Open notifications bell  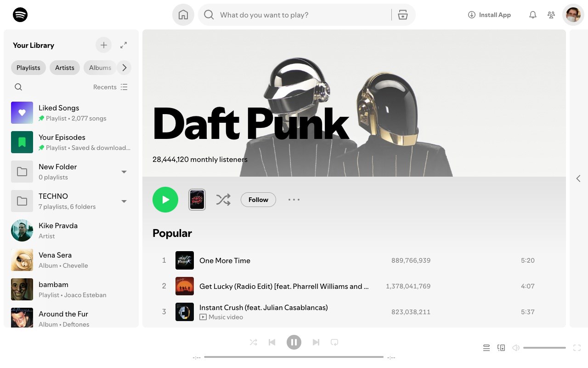click(533, 15)
